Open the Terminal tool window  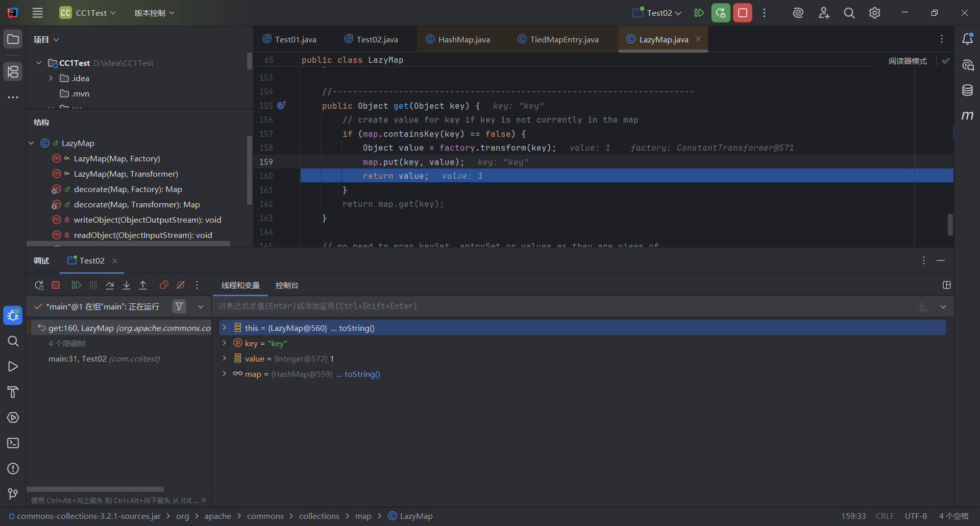tap(13, 443)
